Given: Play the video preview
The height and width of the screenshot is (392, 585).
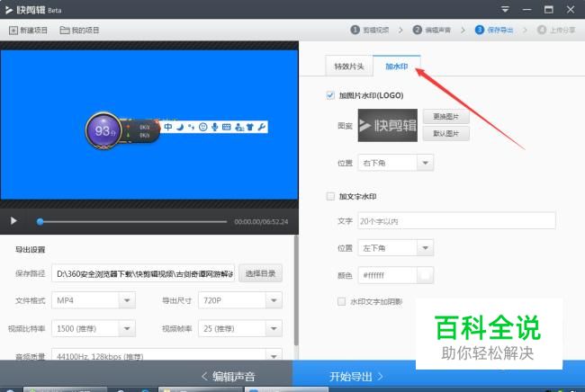Looking at the screenshot, I should pos(13,221).
